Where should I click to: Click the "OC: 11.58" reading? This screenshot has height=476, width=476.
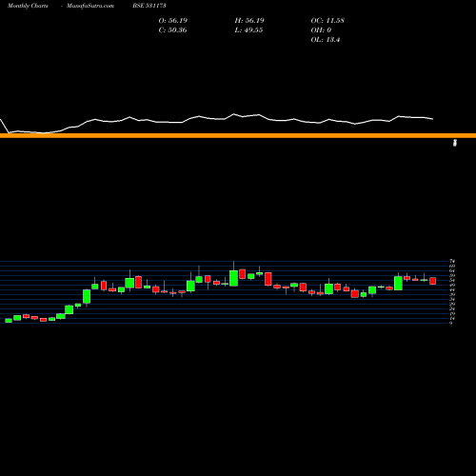pos(327,20)
